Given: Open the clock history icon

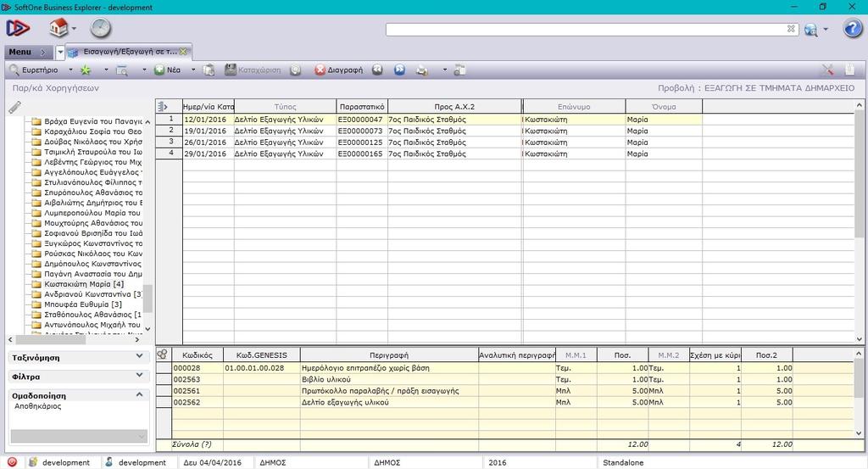Looking at the screenshot, I should [x=101, y=28].
